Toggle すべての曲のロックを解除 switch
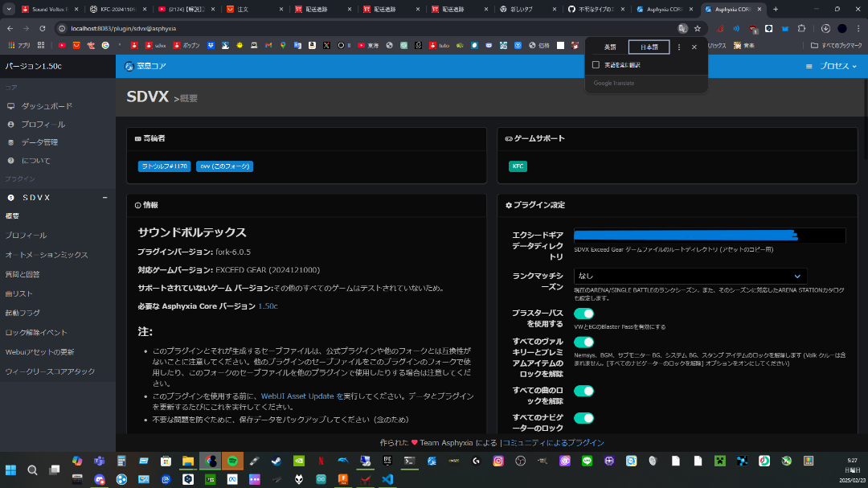Screen dimensions: 868x488 583,391
